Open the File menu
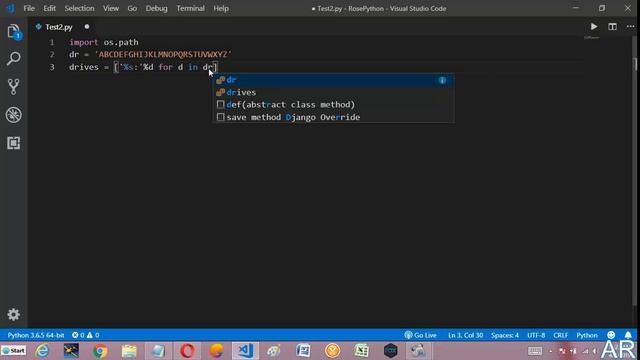The image size is (640, 360). click(x=29, y=8)
